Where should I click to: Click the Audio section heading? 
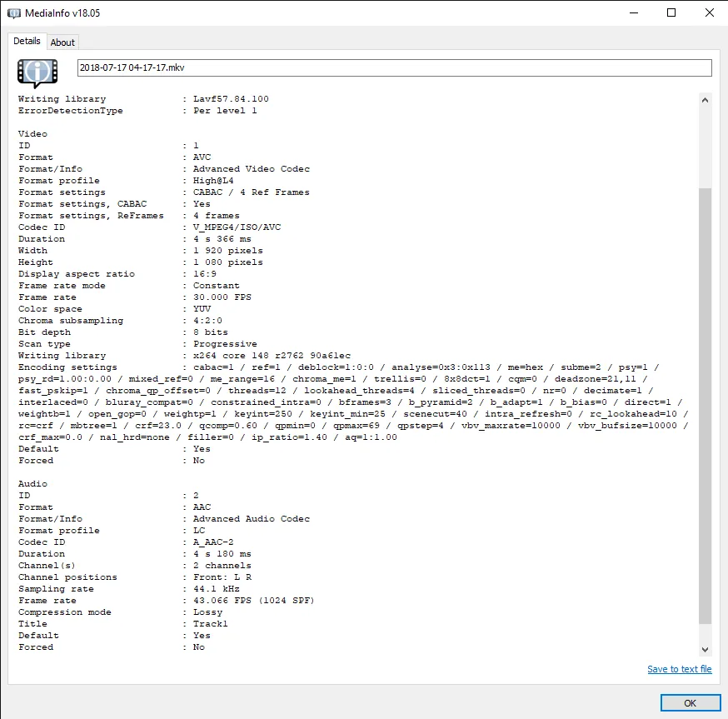[x=30, y=483]
